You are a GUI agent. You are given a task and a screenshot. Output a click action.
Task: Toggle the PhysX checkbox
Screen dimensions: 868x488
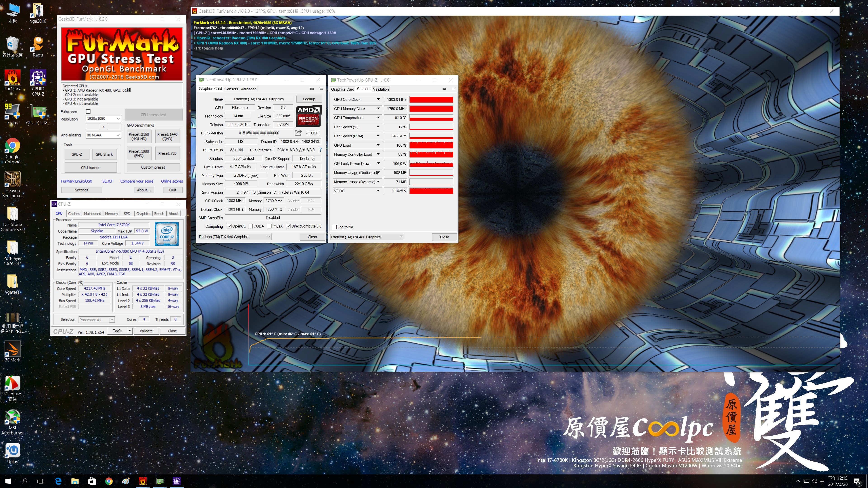269,226
